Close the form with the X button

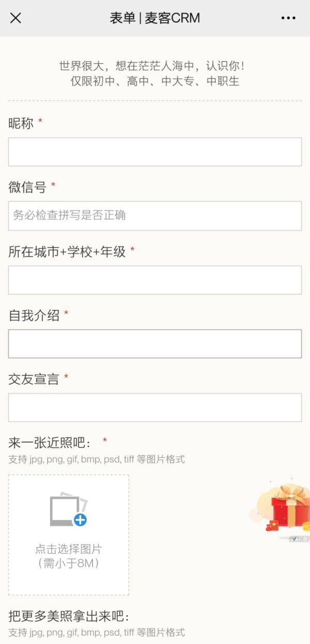[x=16, y=18]
